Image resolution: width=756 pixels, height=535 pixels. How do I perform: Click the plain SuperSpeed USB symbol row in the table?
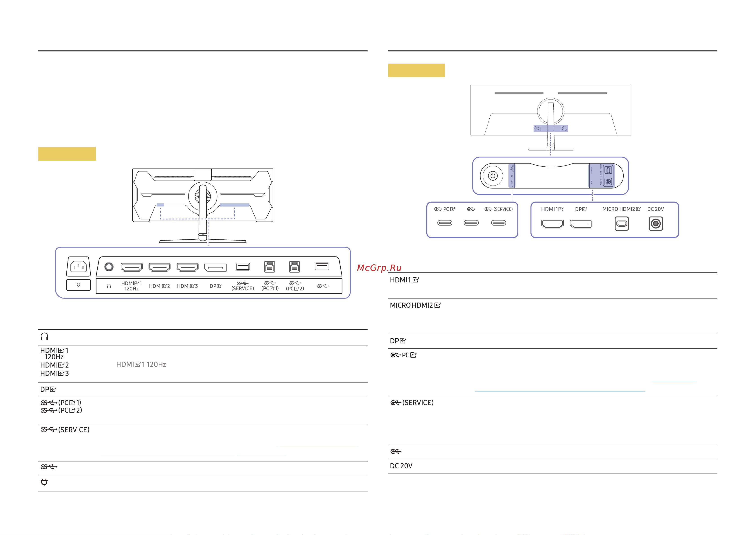(x=49, y=467)
